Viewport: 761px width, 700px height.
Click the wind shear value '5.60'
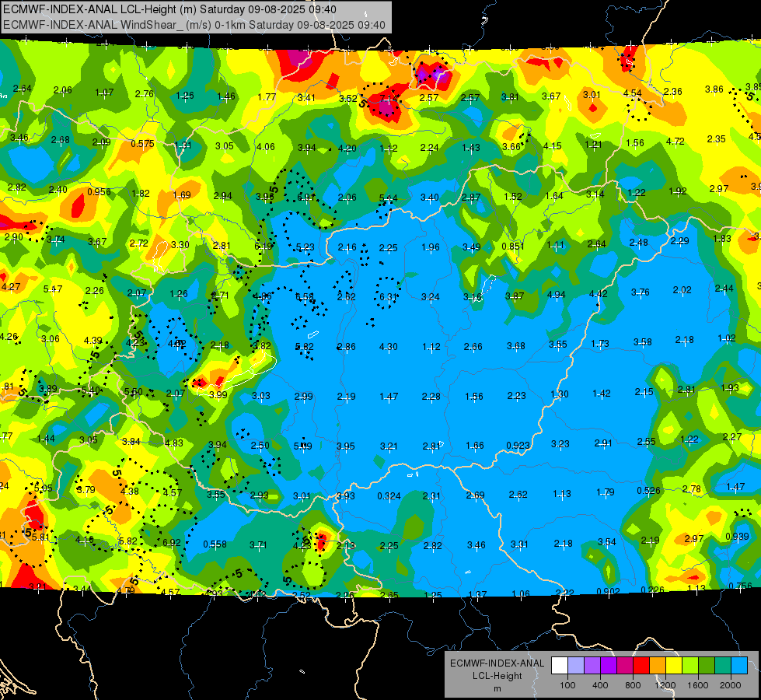(134, 391)
